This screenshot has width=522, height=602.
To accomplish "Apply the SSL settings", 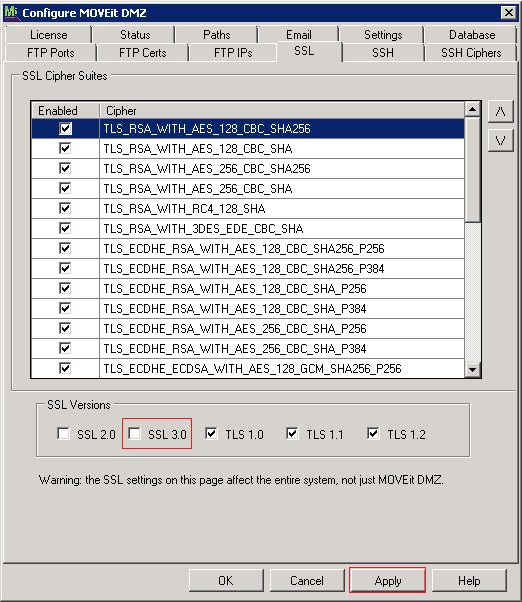I will coord(388,580).
